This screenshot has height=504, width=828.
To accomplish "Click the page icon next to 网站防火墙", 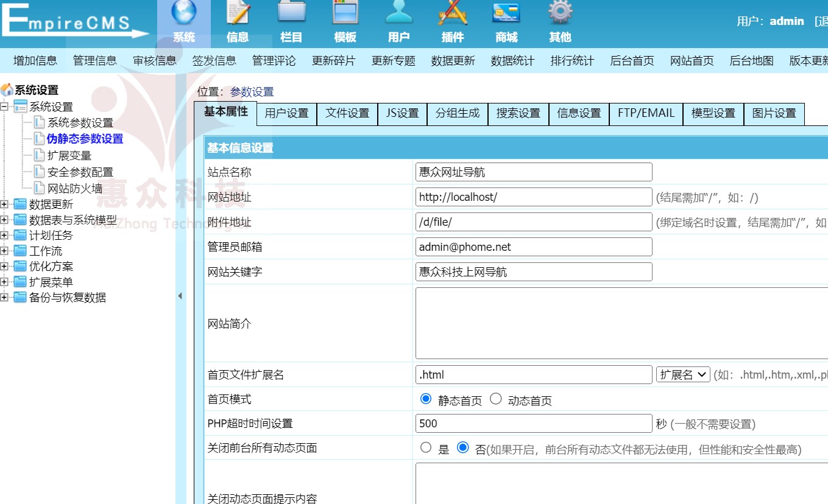I will tap(40, 188).
